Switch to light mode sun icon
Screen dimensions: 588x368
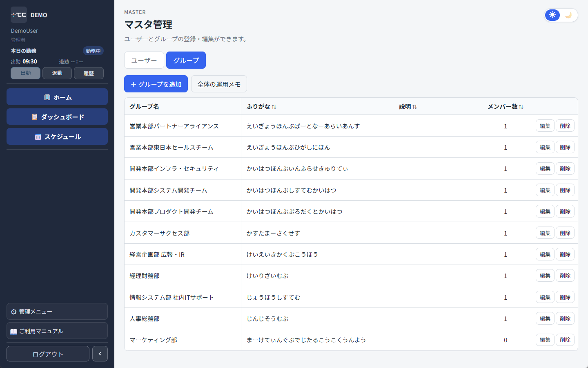point(552,15)
